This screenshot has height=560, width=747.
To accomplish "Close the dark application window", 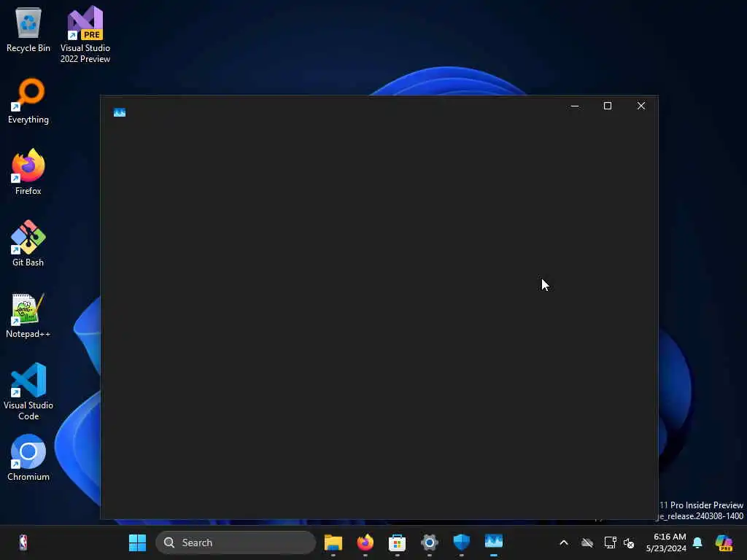I will 641,106.
